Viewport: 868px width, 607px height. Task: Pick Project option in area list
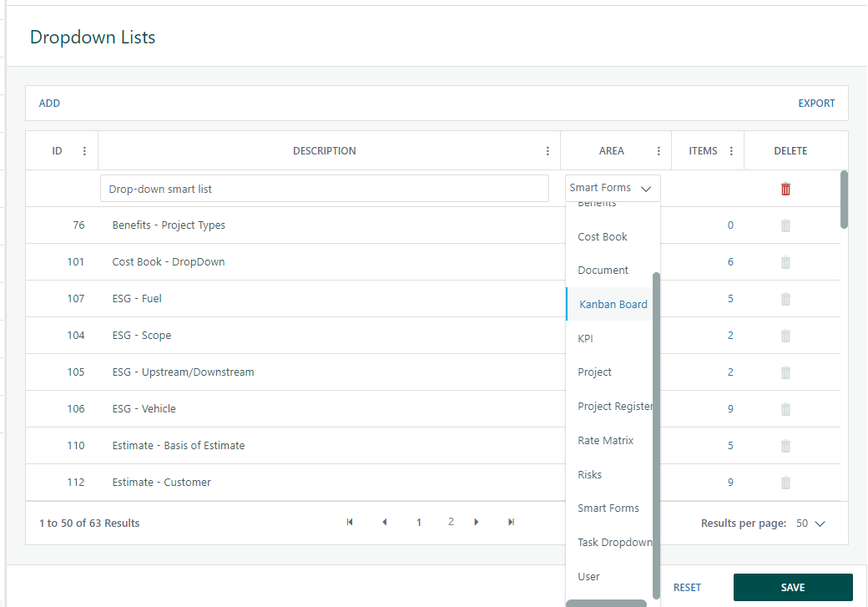[594, 372]
